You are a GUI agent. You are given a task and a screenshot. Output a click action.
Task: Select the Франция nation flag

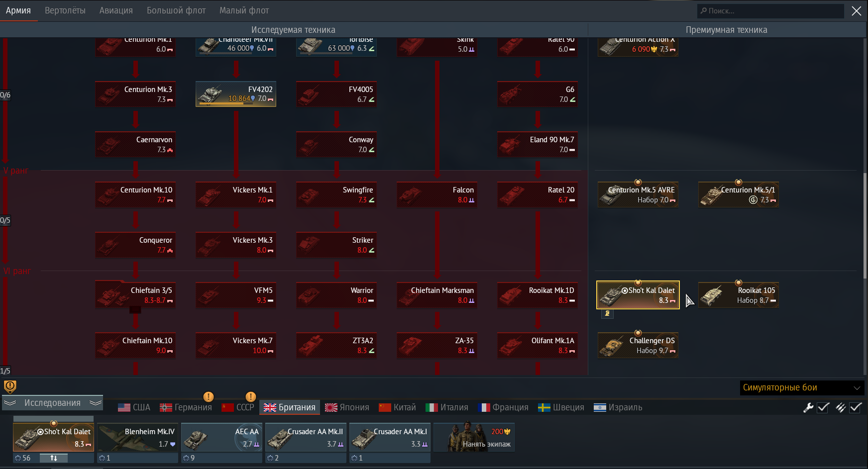point(503,407)
